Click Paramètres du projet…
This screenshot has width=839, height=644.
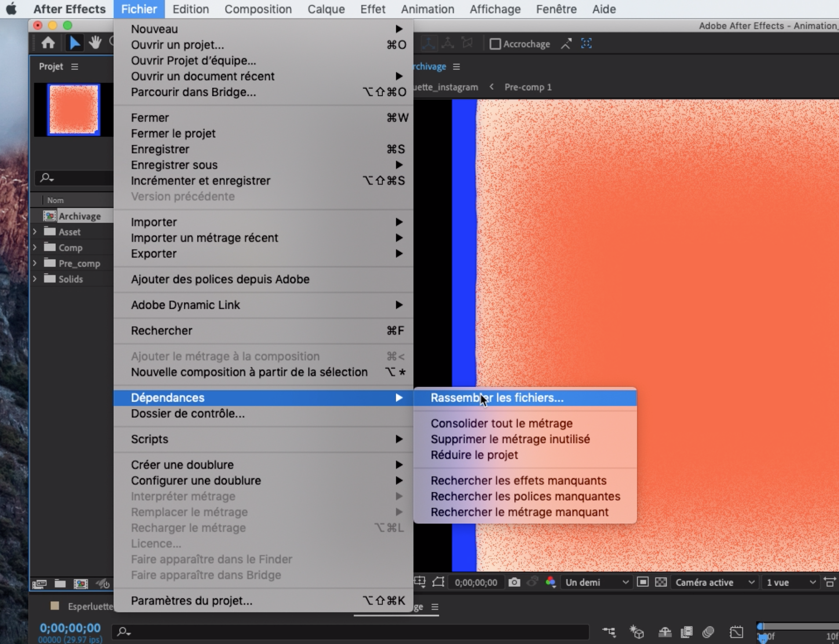(263, 600)
